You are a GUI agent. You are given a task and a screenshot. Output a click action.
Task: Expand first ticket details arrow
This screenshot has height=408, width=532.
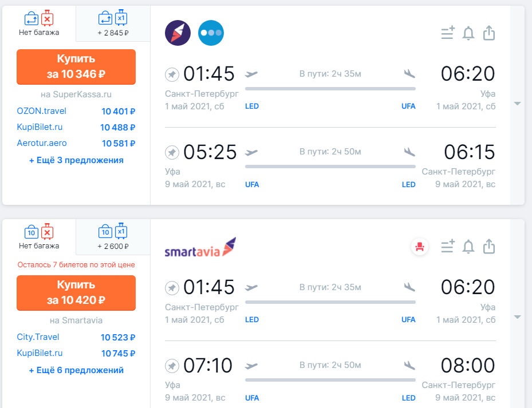(x=517, y=104)
